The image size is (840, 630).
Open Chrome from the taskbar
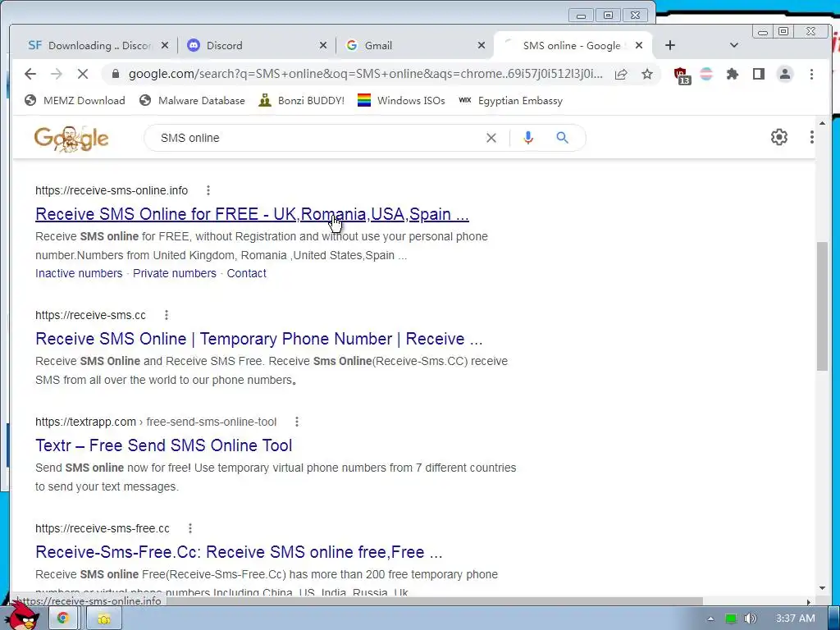coord(63,619)
